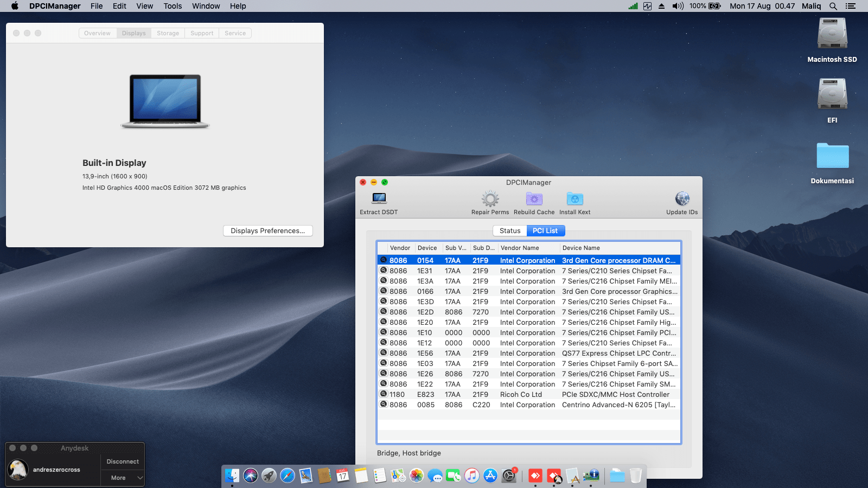The width and height of the screenshot is (868, 488).
Task: Open the EFI drive on the desktop
Action: point(832,95)
